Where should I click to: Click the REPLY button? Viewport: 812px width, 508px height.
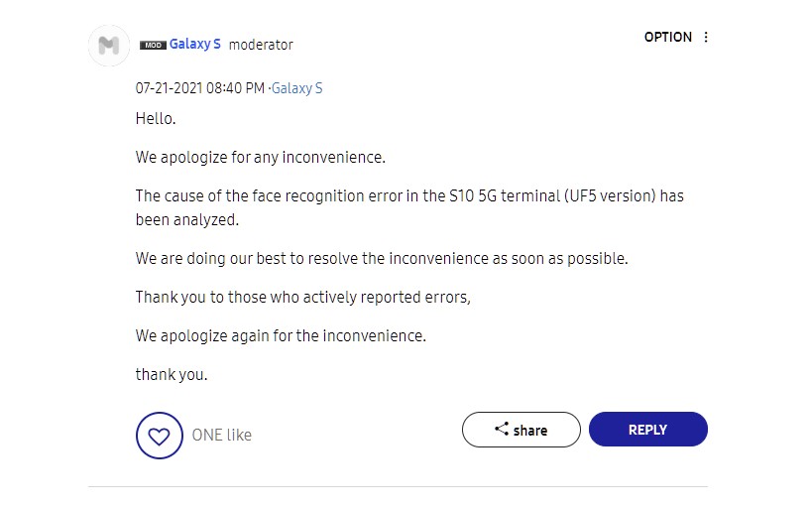[x=647, y=430]
